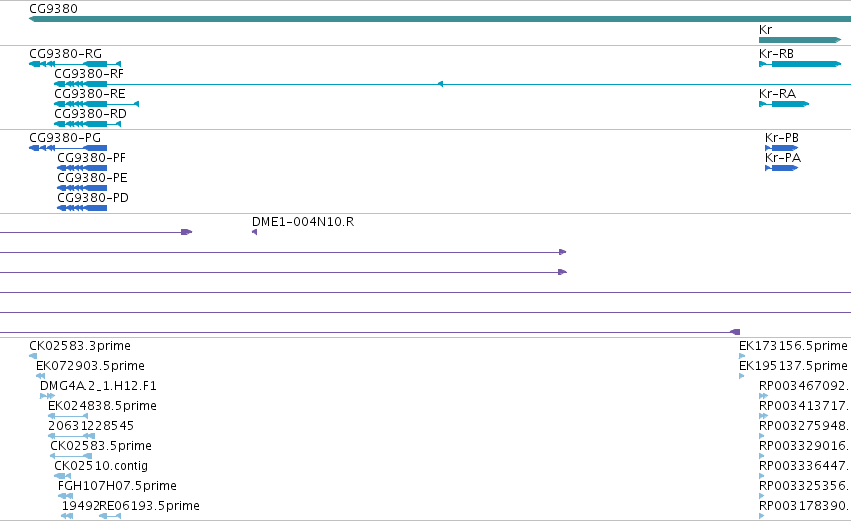Click the EK024838.5prime label

[x=102, y=406]
